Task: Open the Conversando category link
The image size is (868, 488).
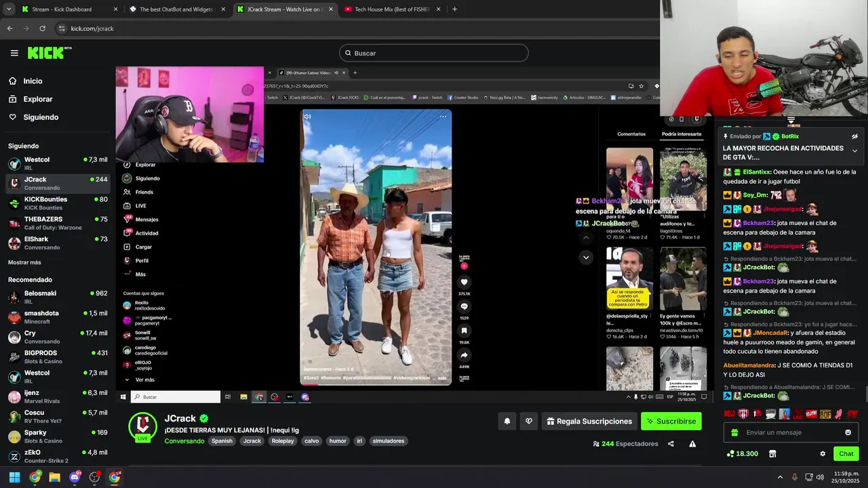Action: pyautogui.click(x=184, y=441)
